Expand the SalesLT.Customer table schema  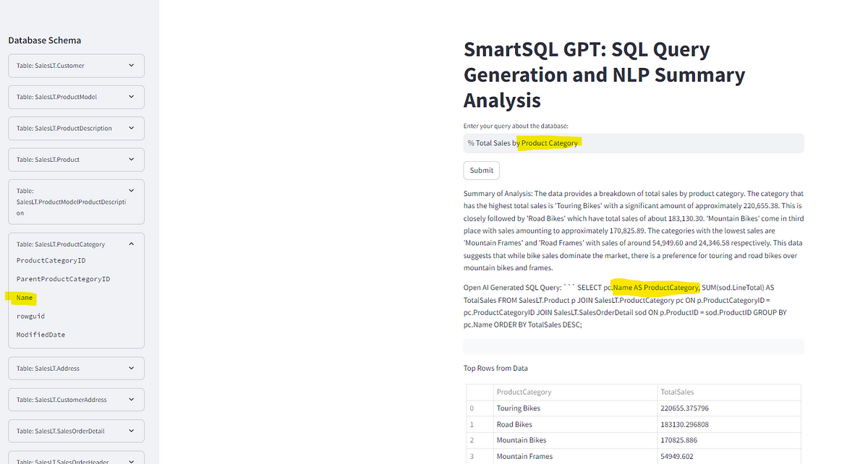[76, 66]
